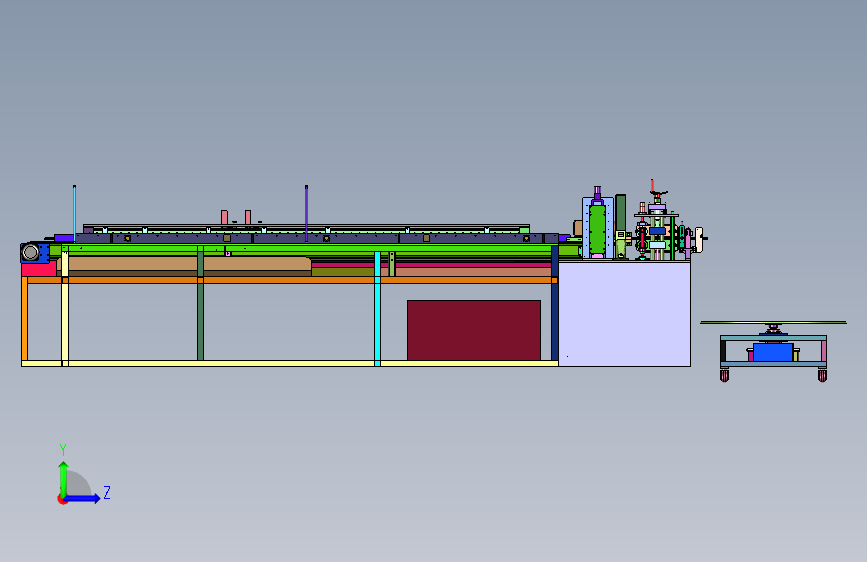Click the blue Z axis arrow of the triad
This screenshot has height=562, width=867.
pyautogui.click(x=82, y=498)
